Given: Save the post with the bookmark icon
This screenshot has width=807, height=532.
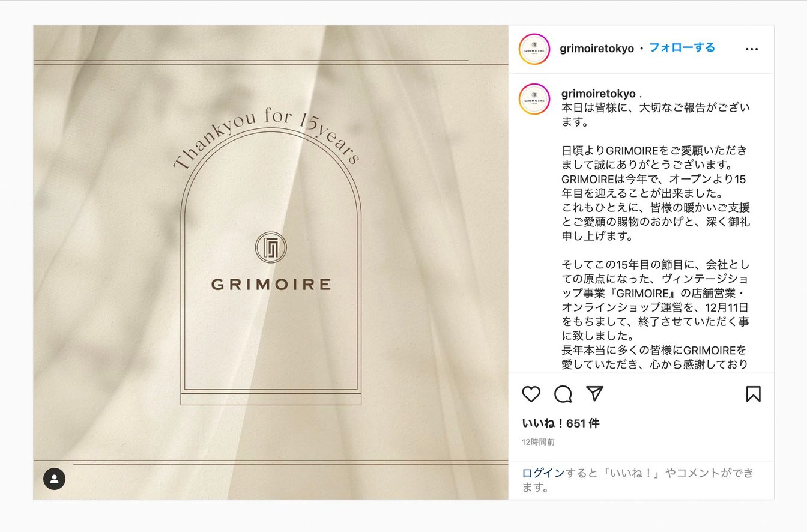Looking at the screenshot, I should [753, 394].
